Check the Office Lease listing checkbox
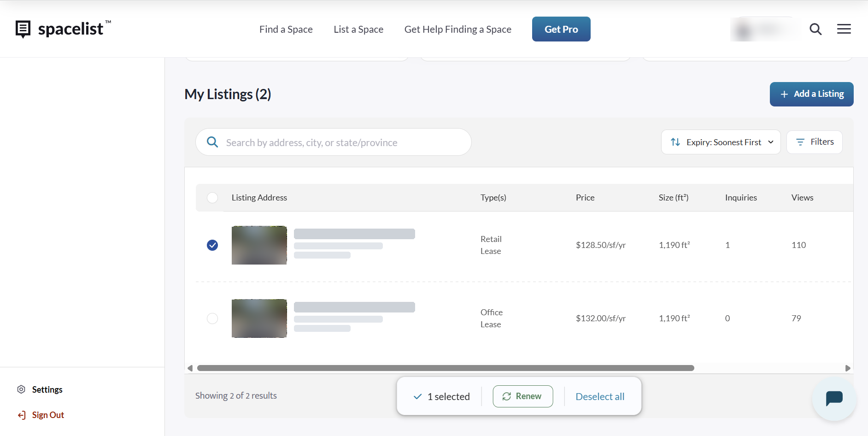The image size is (868, 436). [x=212, y=318]
